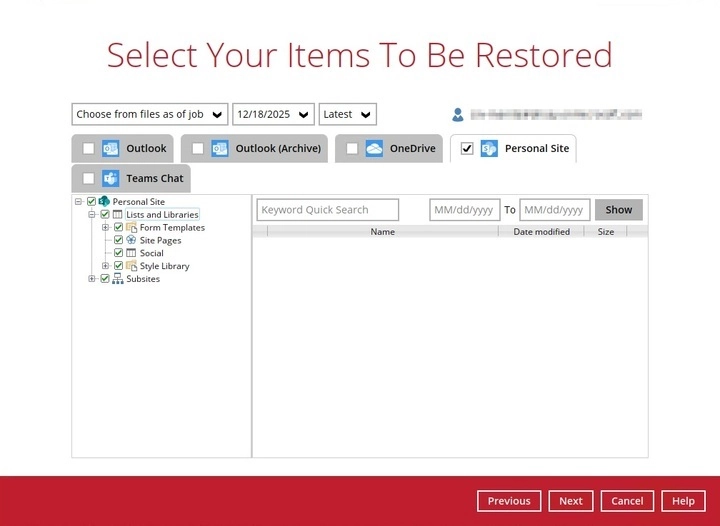Open the 12/18/2025 date dropdown

coord(273,114)
